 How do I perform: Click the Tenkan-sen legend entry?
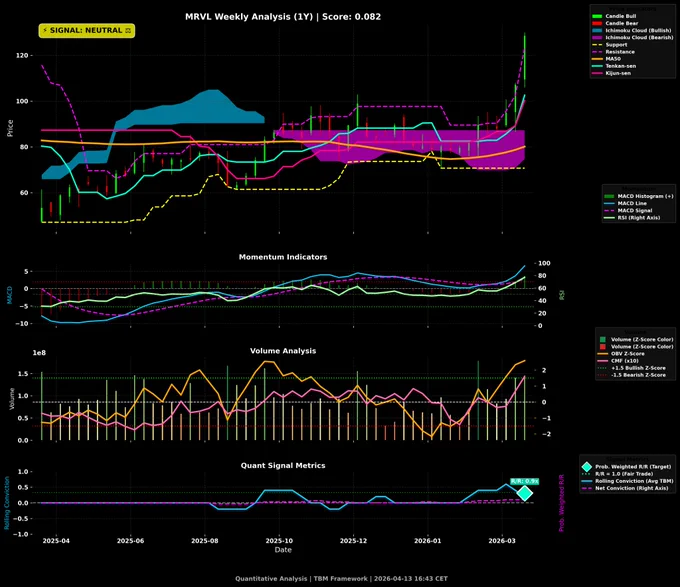click(x=614, y=66)
